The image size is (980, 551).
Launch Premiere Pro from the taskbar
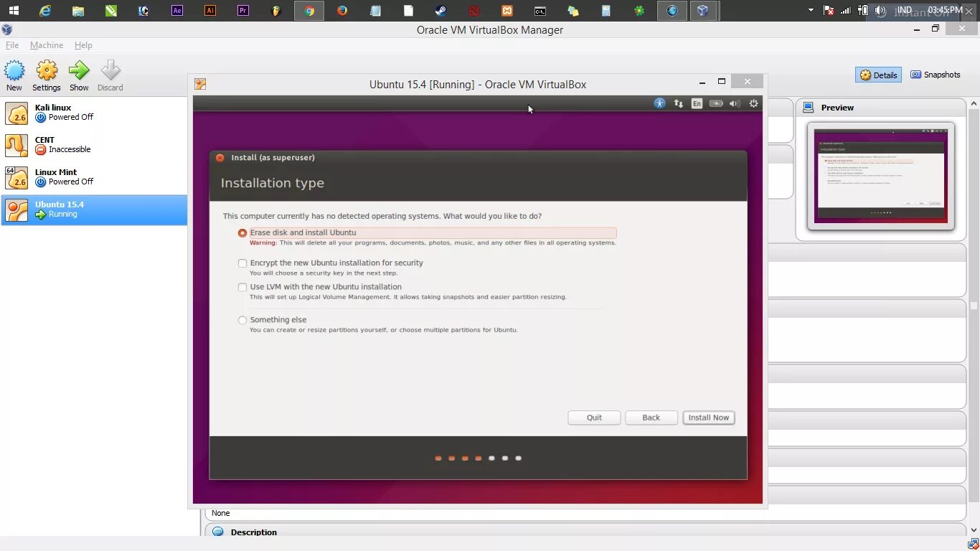point(243,11)
